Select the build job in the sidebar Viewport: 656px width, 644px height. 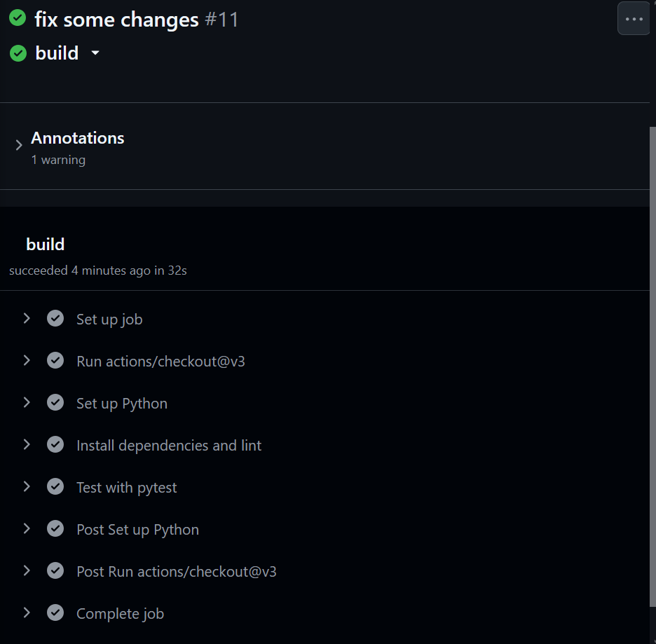click(56, 53)
